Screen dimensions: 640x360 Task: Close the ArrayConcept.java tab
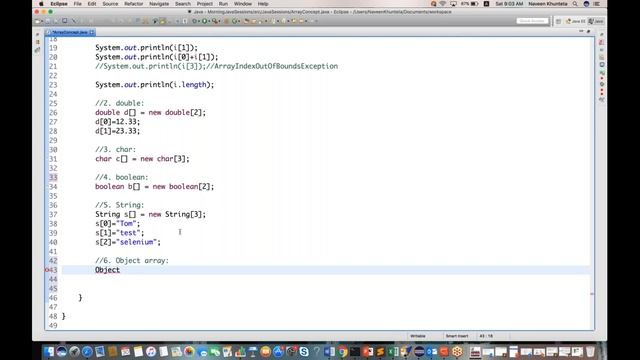point(92,32)
